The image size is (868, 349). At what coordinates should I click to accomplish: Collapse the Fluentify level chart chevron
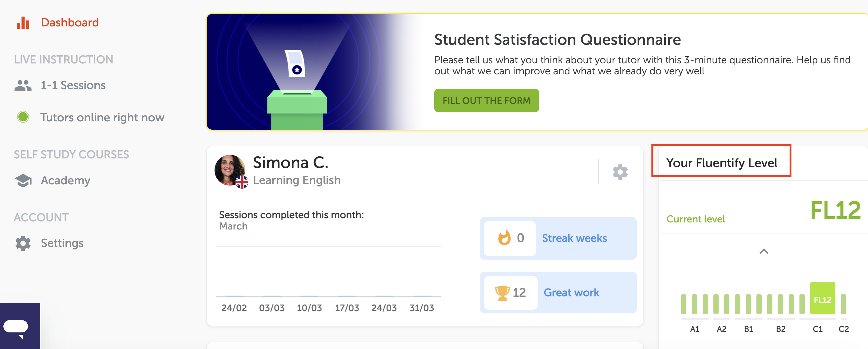click(763, 251)
